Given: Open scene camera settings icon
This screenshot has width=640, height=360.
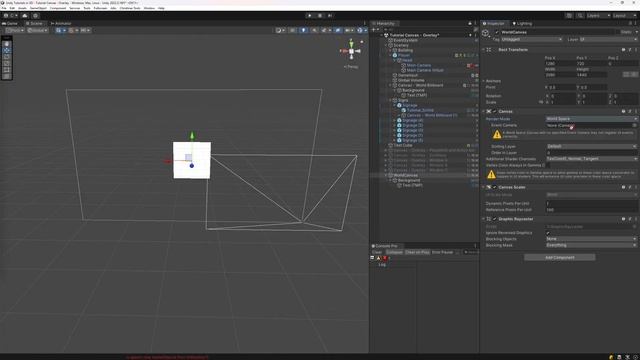Looking at the screenshot, I should tap(348, 30).
